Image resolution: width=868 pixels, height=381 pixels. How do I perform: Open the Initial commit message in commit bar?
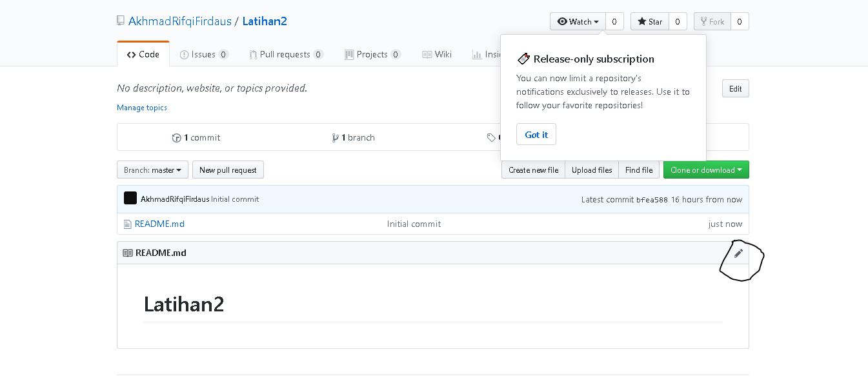235,199
